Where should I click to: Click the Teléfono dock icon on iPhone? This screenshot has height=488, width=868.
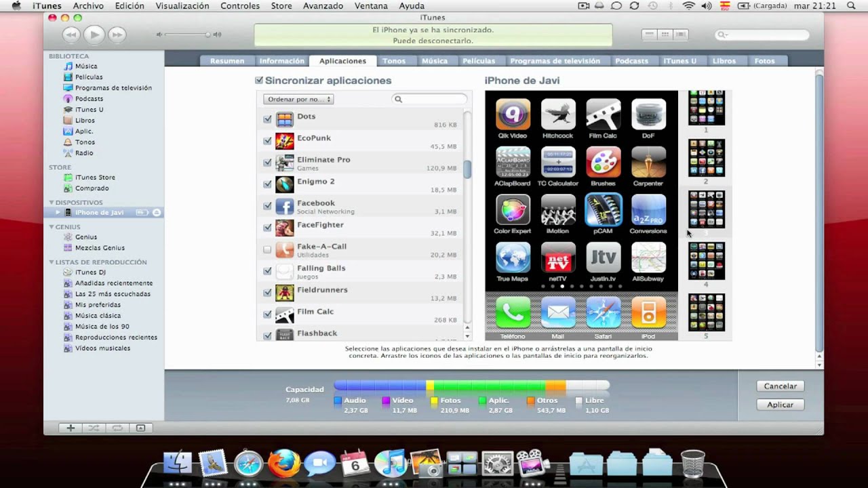click(x=513, y=313)
